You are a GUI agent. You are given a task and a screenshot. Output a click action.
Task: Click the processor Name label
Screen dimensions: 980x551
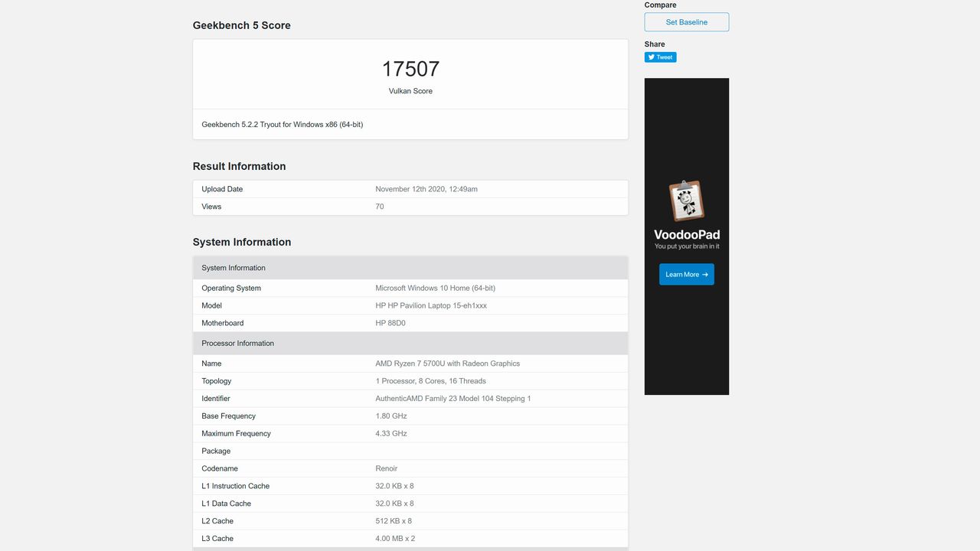click(211, 364)
